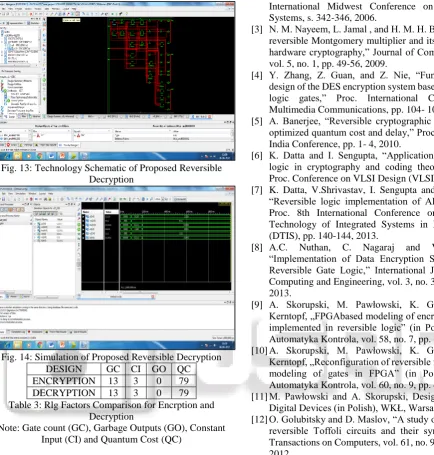Switch to Breakpoints tab in Fig. 14
Viewport: 434px width, 455px height.
(x=35, y=332)
